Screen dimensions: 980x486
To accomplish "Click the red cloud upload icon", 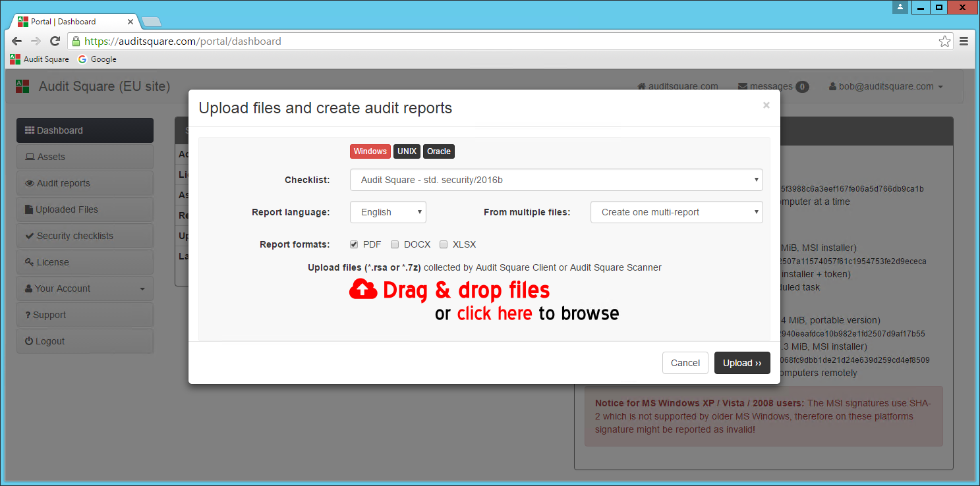I will (363, 289).
